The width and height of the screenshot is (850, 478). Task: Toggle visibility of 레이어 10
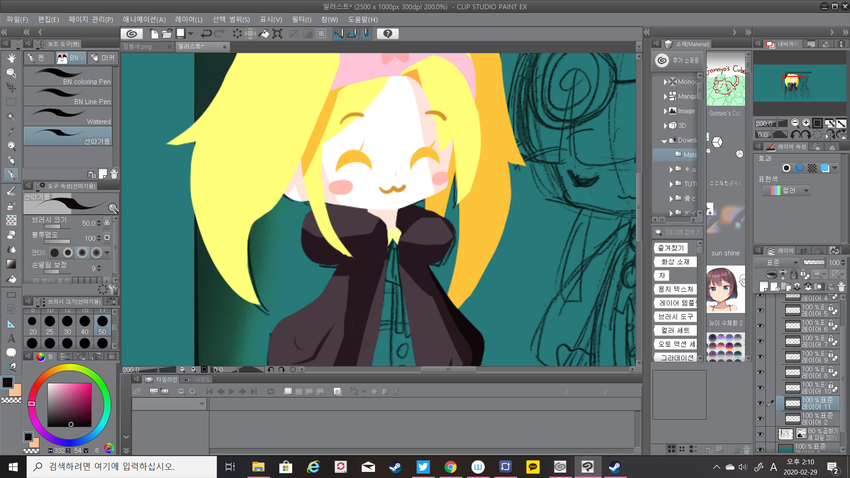760,387
